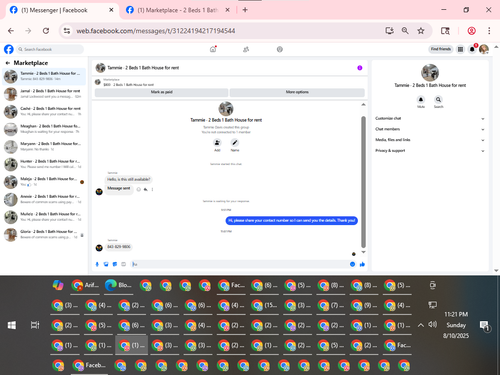500x375 pixels.
Task: Open Hunter conversation in chat list
Action: [x=44, y=164]
